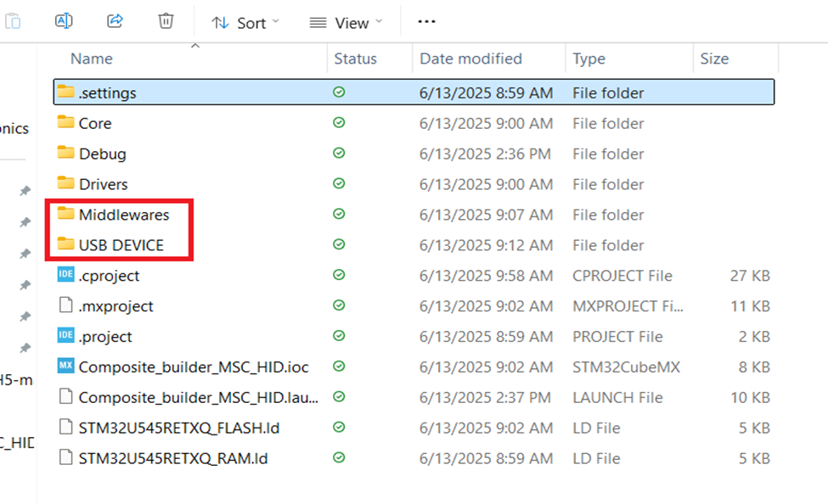Click sync status icon for .settings
828x504 pixels.
pos(339,92)
